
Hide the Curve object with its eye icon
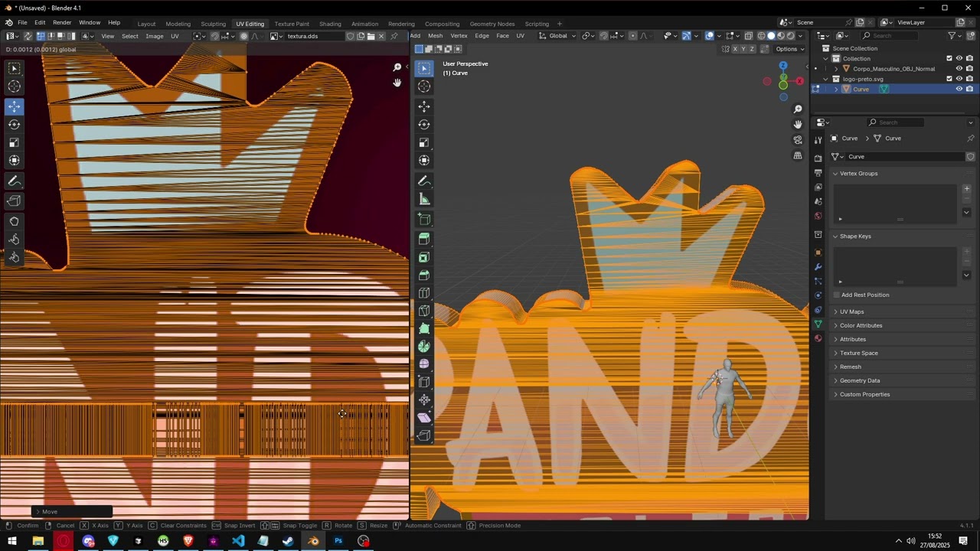[959, 90]
